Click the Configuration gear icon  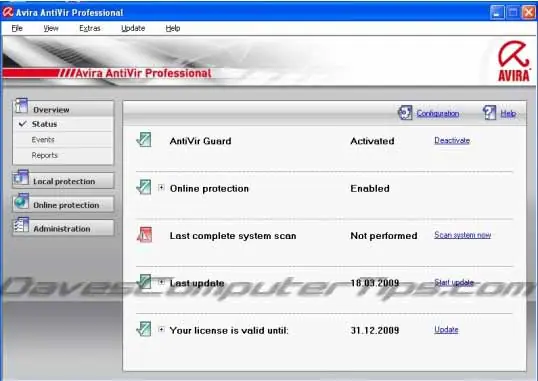click(405, 113)
